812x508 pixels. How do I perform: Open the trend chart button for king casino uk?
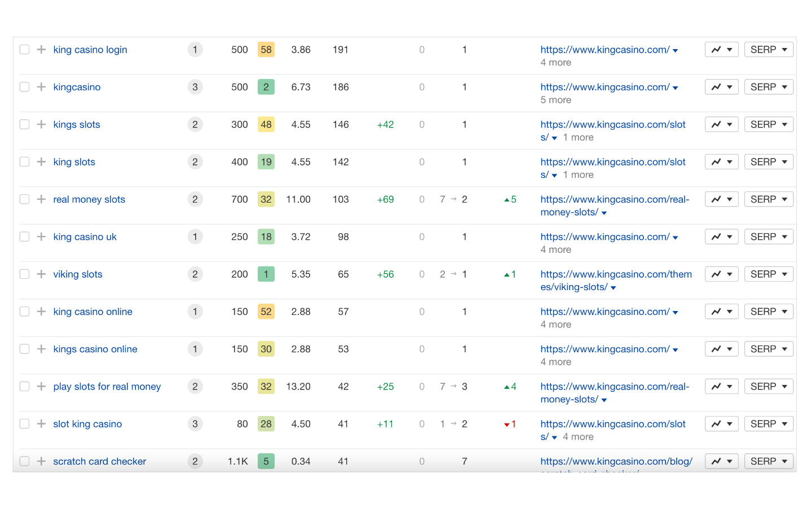[x=722, y=237]
